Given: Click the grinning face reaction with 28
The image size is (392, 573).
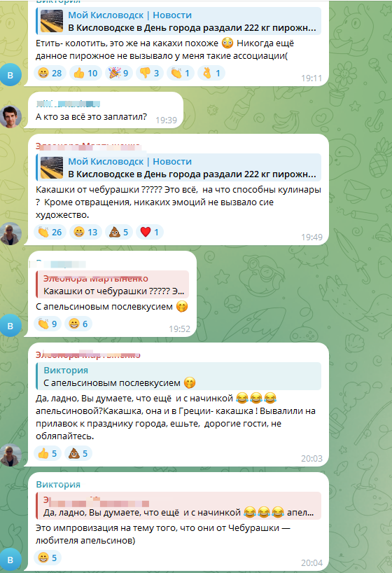Looking at the screenshot, I should (x=50, y=73).
